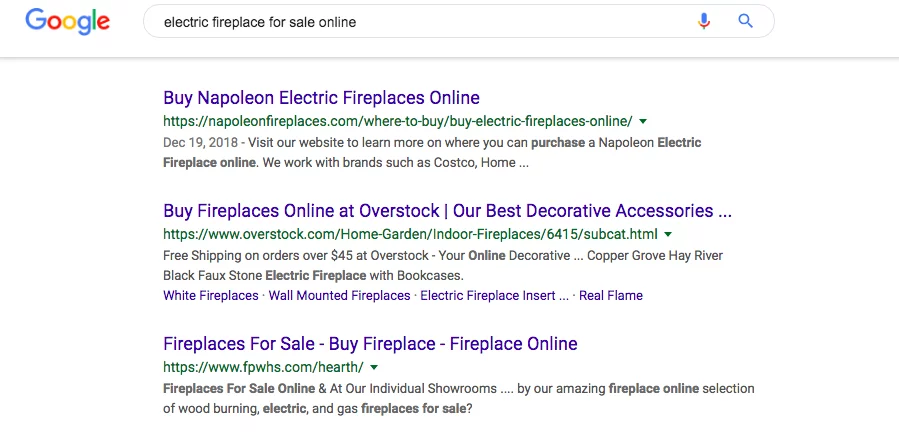Start voice search with microphone icon

[x=704, y=21]
